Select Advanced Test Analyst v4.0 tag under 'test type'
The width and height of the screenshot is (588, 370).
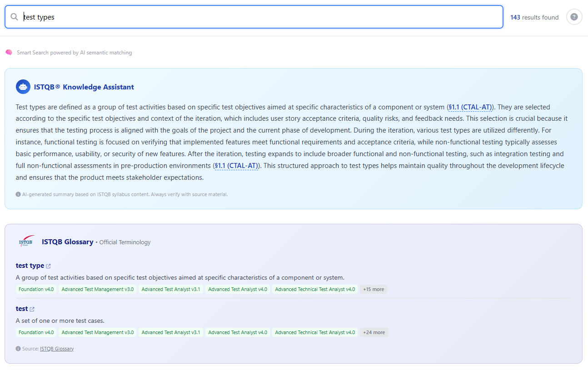pyautogui.click(x=238, y=289)
